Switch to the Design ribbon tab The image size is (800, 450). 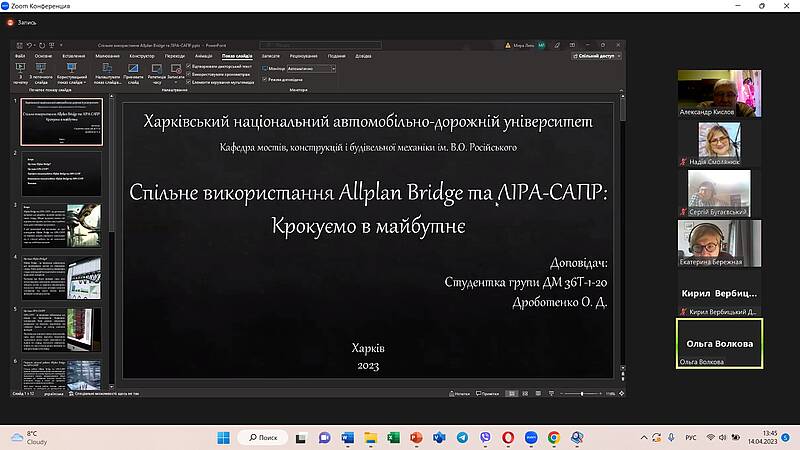142,56
